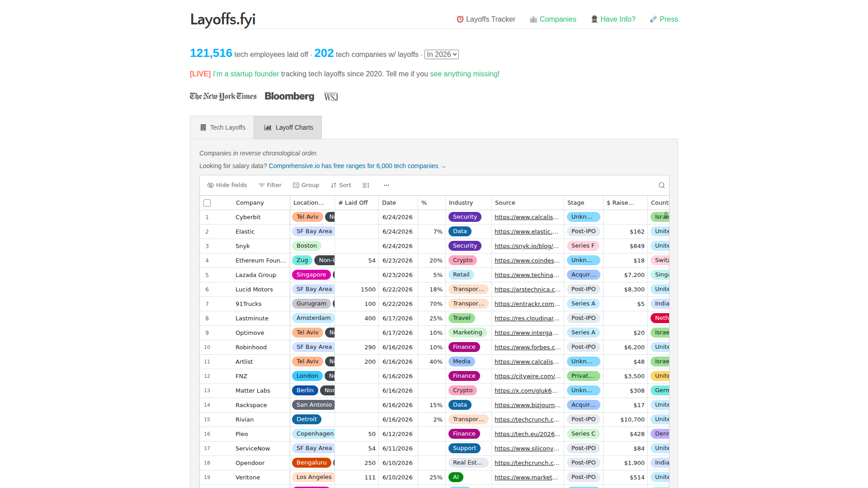Open the Robinhood forbes source link
868x488 pixels.
(528, 347)
